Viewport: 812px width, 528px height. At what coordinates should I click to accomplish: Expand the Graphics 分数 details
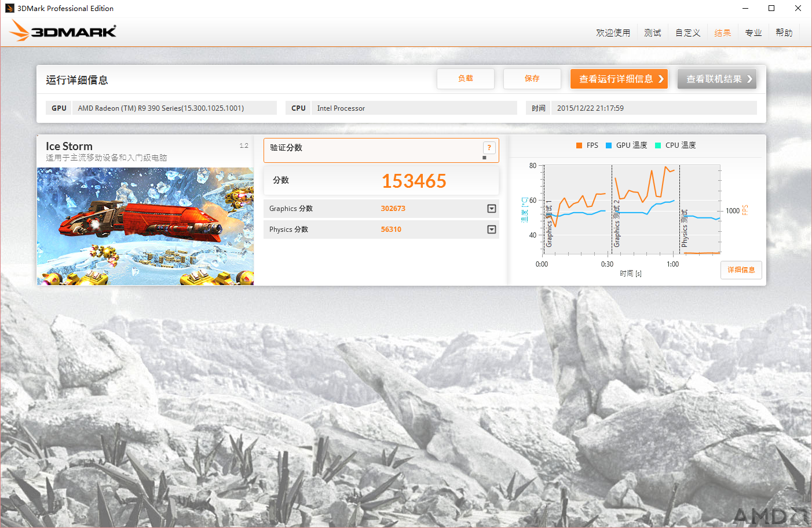pyautogui.click(x=492, y=209)
